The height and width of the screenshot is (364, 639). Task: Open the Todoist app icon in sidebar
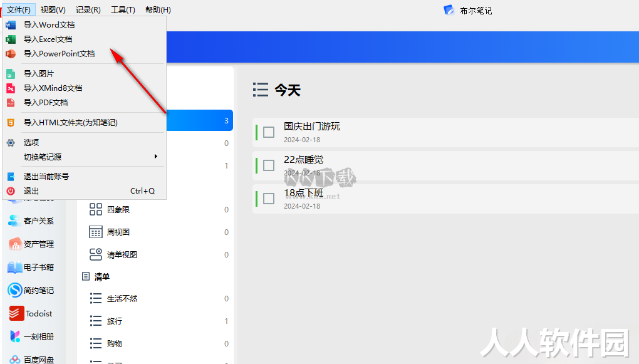17,313
